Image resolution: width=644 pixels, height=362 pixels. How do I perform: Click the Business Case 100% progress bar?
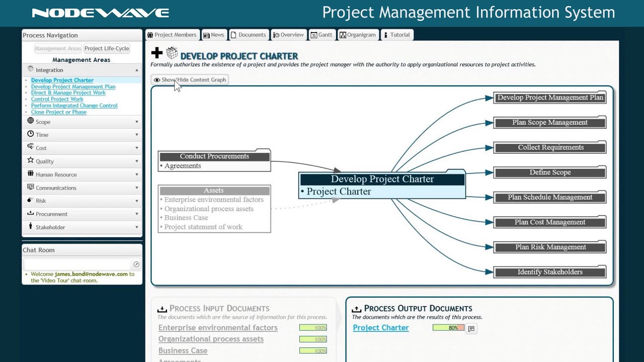click(x=313, y=351)
